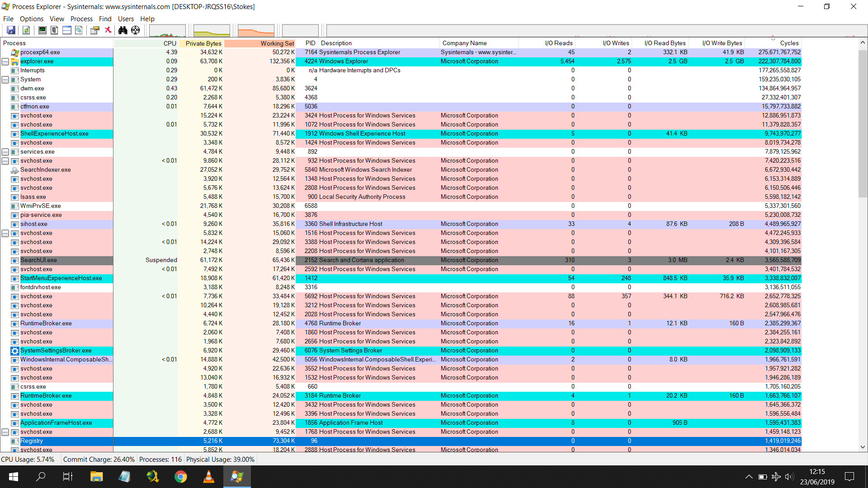Click the fontdrvhost.exe row
Viewport: 868px width, 488px height.
[x=401, y=287]
